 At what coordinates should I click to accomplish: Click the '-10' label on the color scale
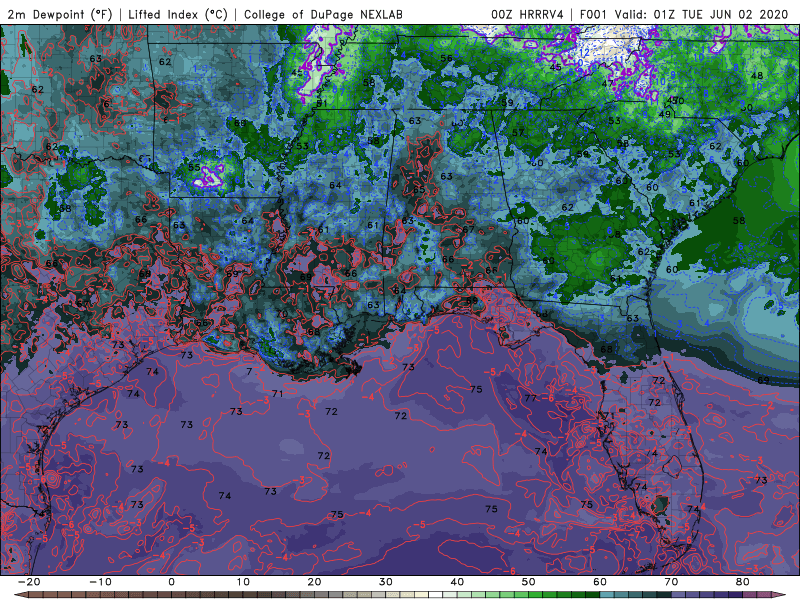(100, 582)
